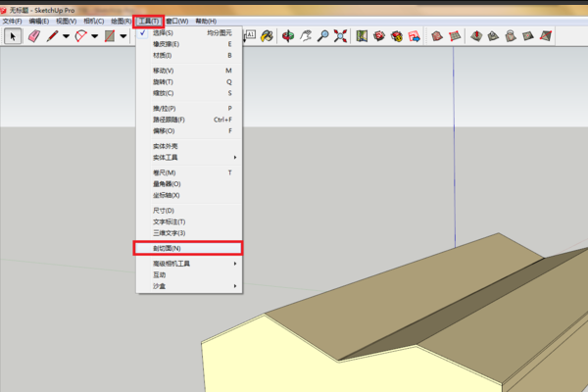The image size is (588, 392).
Task: Expand the 实体工具 submenu
Action: point(189,158)
